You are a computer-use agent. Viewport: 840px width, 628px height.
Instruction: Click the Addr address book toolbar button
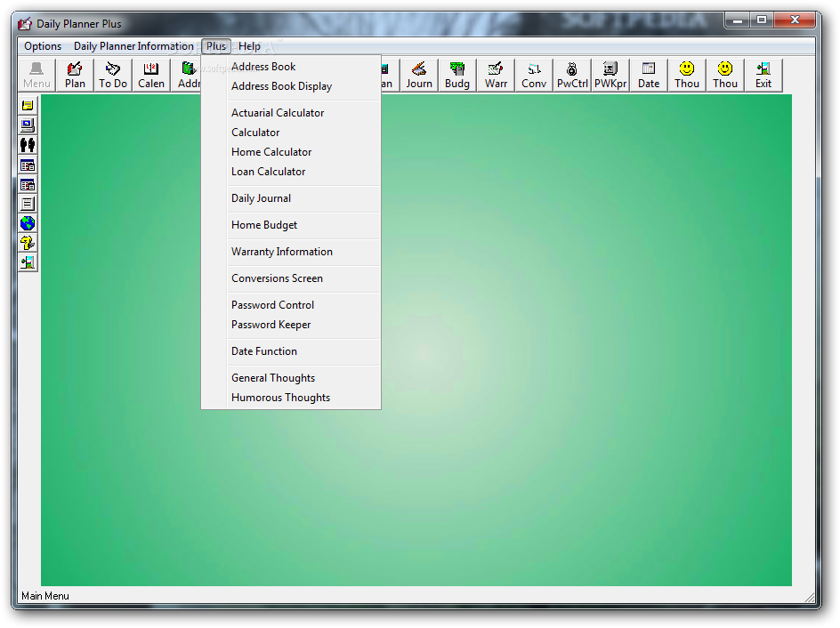click(x=187, y=75)
